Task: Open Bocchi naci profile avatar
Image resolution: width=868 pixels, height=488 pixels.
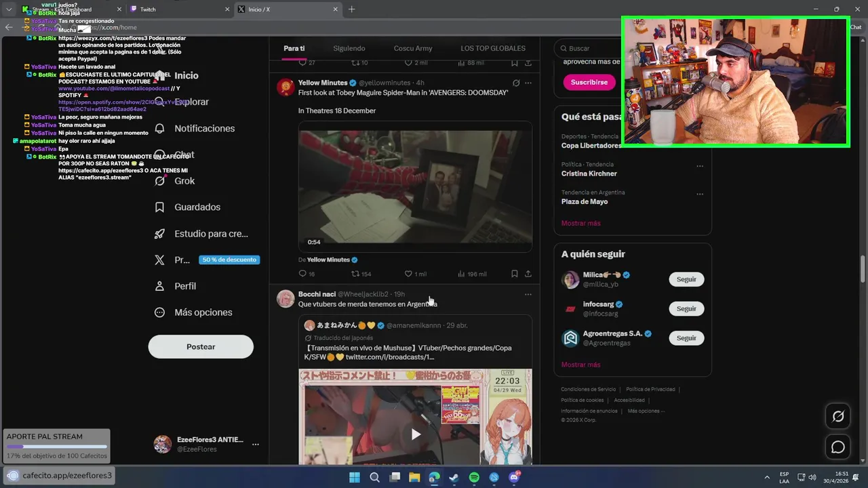Action: point(285,299)
